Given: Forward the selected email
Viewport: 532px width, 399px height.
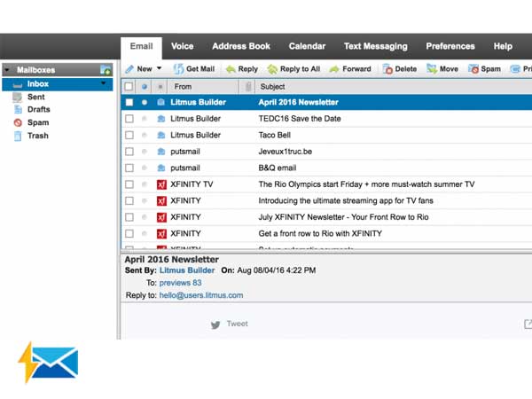Looking at the screenshot, I should pos(334,68).
